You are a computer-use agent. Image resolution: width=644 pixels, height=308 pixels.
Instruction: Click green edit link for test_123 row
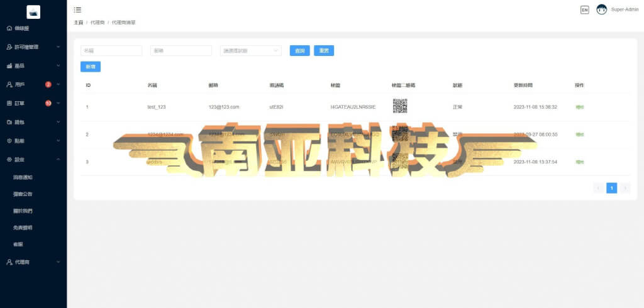coord(579,107)
